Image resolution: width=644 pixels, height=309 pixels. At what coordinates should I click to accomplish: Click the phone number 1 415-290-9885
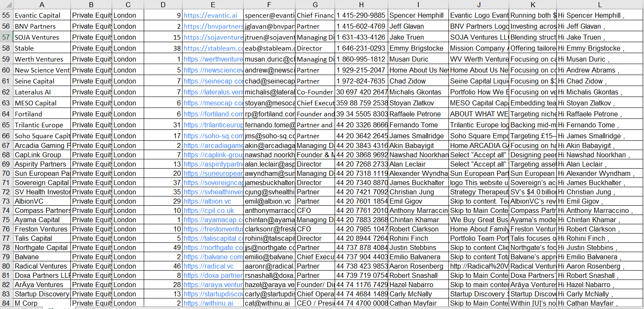(x=361, y=16)
